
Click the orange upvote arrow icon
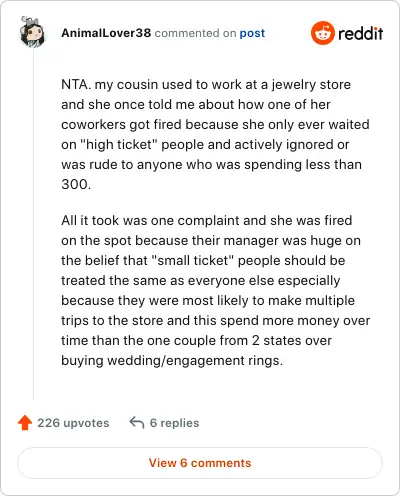click(x=25, y=423)
